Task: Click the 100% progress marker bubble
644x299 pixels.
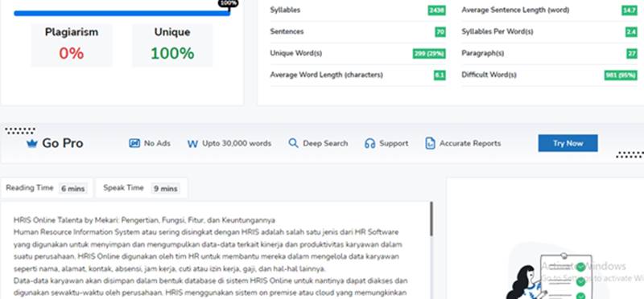Action: click(x=228, y=3)
